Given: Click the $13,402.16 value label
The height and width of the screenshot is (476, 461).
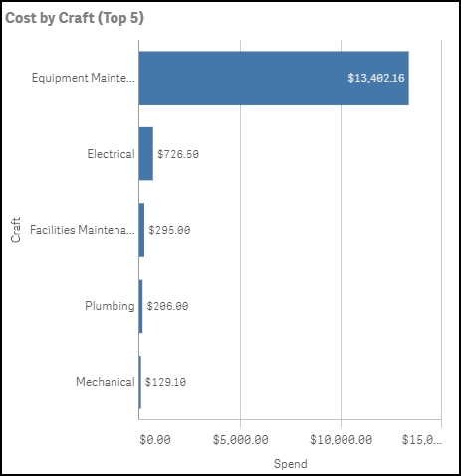Looking at the screenshot, I should tap(376, 78).
